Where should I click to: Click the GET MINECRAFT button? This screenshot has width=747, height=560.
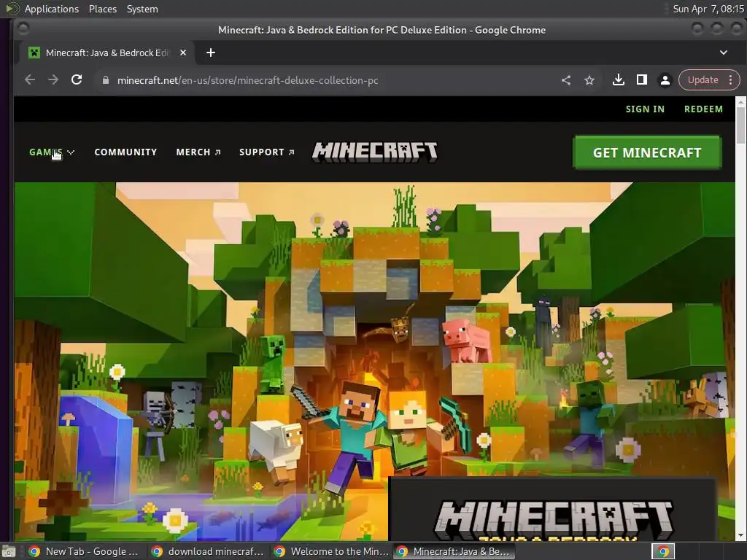(x=647, y=153)
